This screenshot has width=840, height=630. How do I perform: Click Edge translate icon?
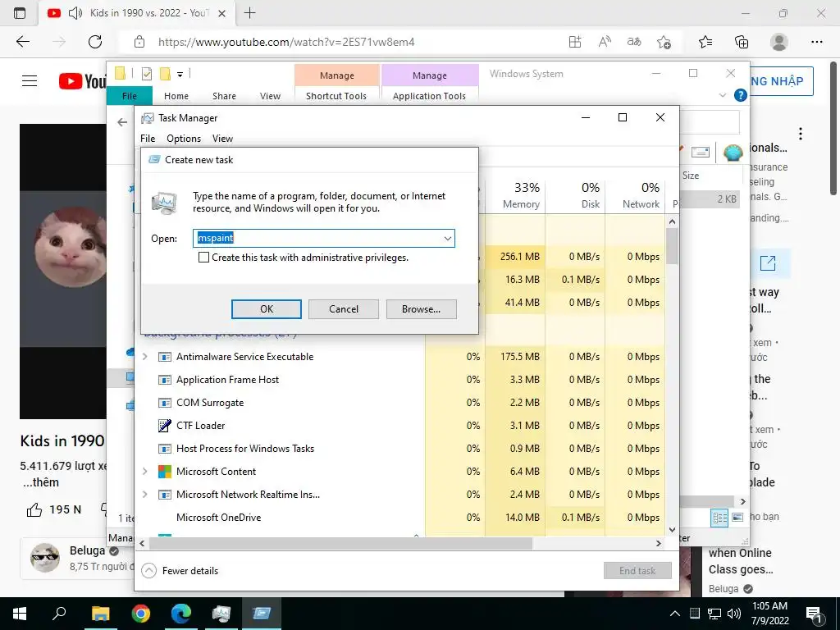pos(634,42)
